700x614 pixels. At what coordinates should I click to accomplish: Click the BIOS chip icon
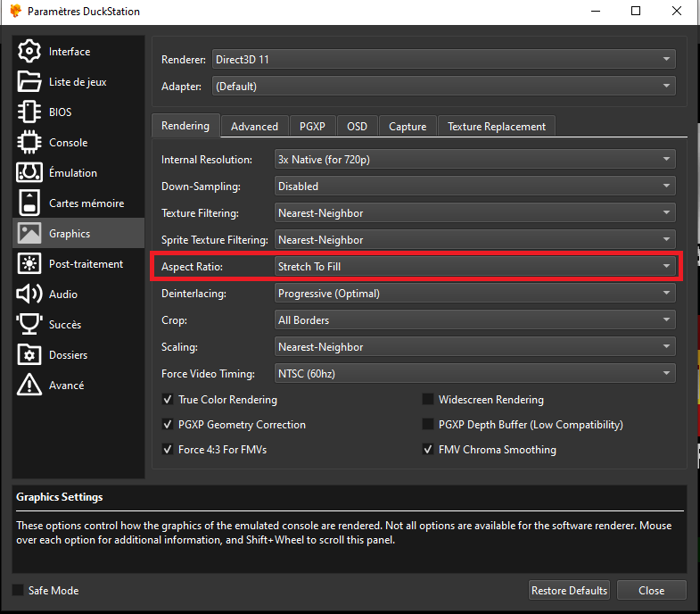coord(29,112)
